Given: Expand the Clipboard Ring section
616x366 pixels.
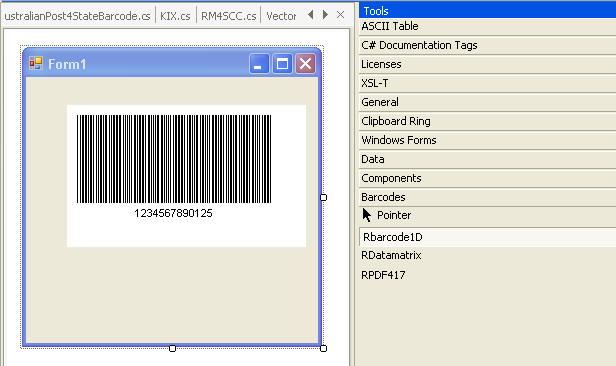Looking at the screenshot, I should click(487, 121).
